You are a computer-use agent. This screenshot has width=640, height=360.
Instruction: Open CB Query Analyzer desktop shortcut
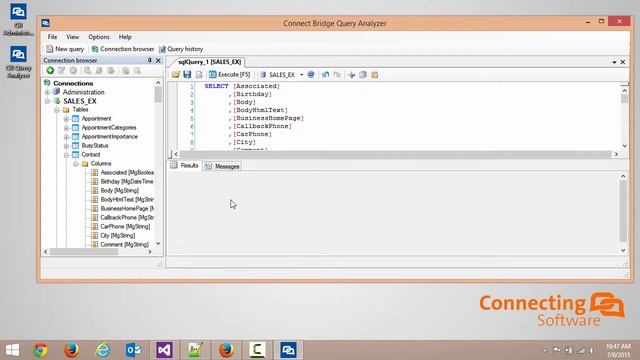(x=18, y=62)
